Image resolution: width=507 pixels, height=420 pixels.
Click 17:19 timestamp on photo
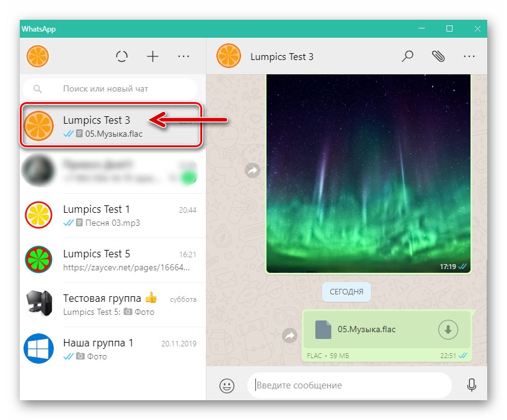click(x=448, y=267)
